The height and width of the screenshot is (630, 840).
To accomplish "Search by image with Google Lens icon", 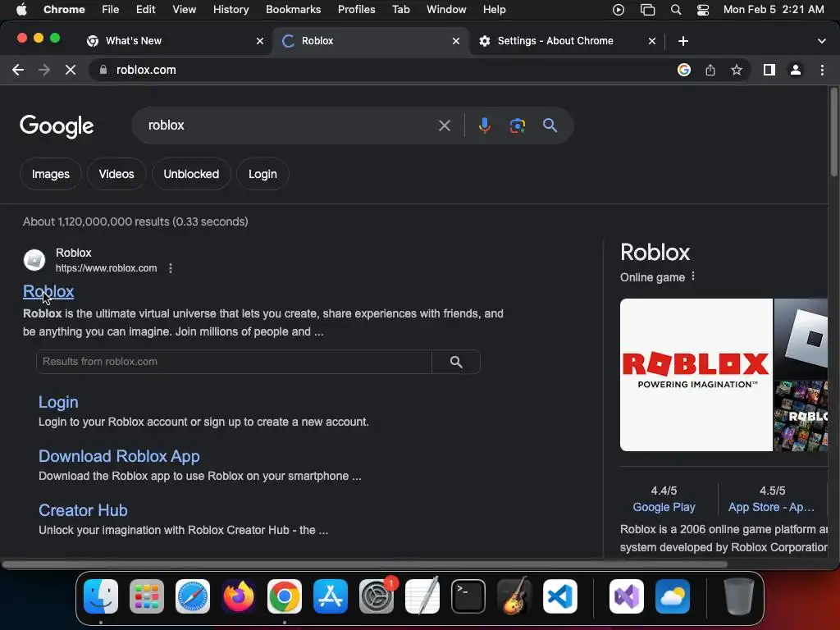I will coord(517,126).
